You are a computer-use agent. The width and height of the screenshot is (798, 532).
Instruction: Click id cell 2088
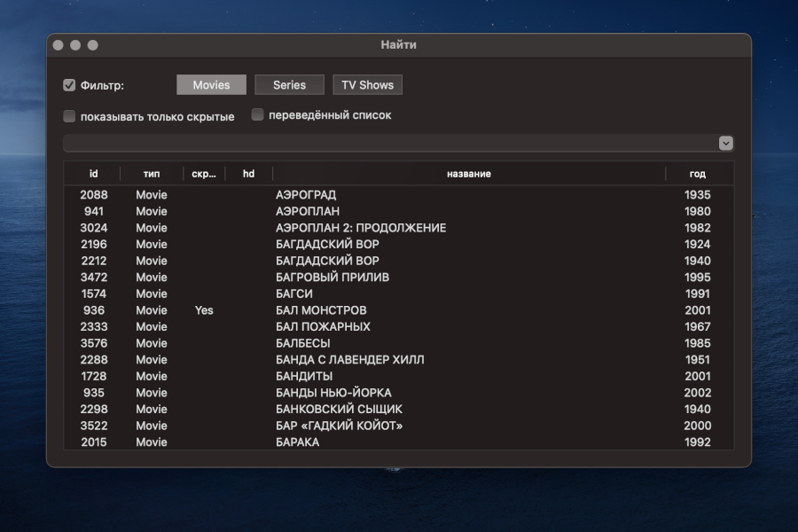click(94, 194)
